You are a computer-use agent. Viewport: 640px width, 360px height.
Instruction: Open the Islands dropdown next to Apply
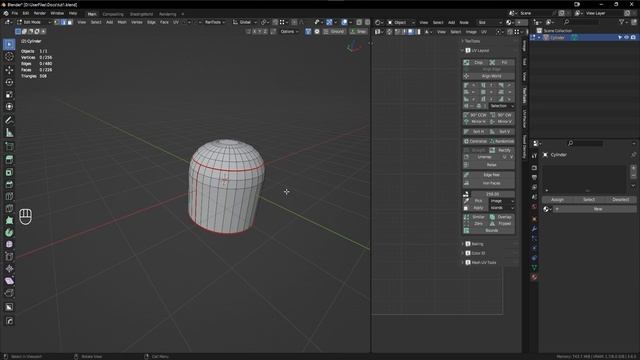[502, 208]
